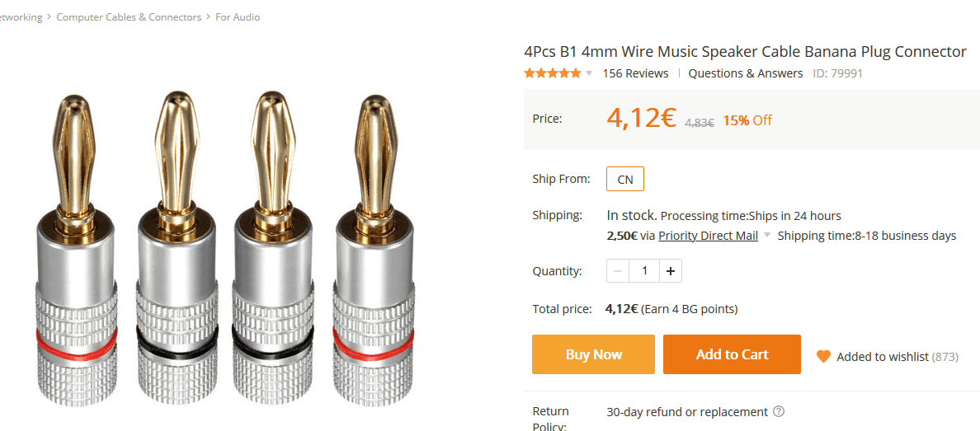Click the wishlist heart icon
980x431 pixels.
click(823, 356)
